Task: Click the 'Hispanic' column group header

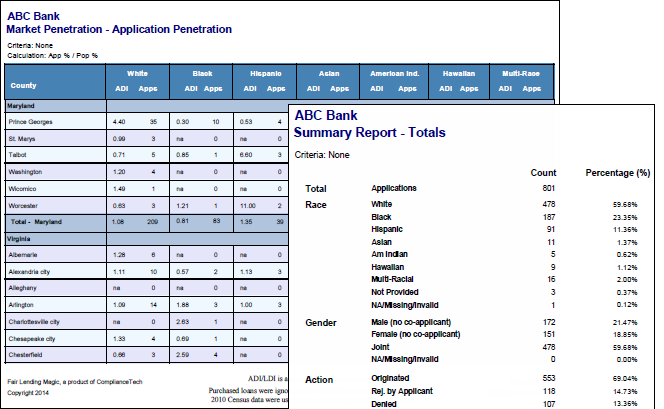Action: [266, 74]
